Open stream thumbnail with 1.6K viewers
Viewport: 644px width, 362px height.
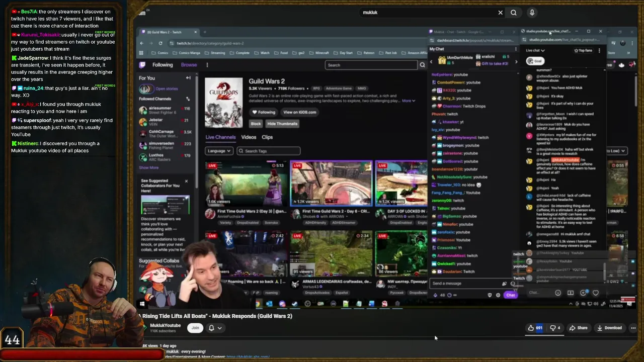[x=246, y=184]
